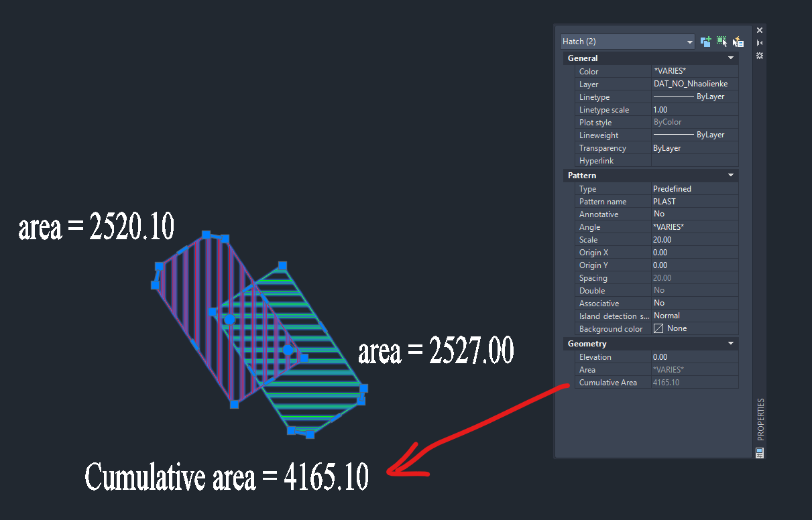Click the auto-hide palette icon
This screenshot has height=520, width=812.
coord(760,43)
